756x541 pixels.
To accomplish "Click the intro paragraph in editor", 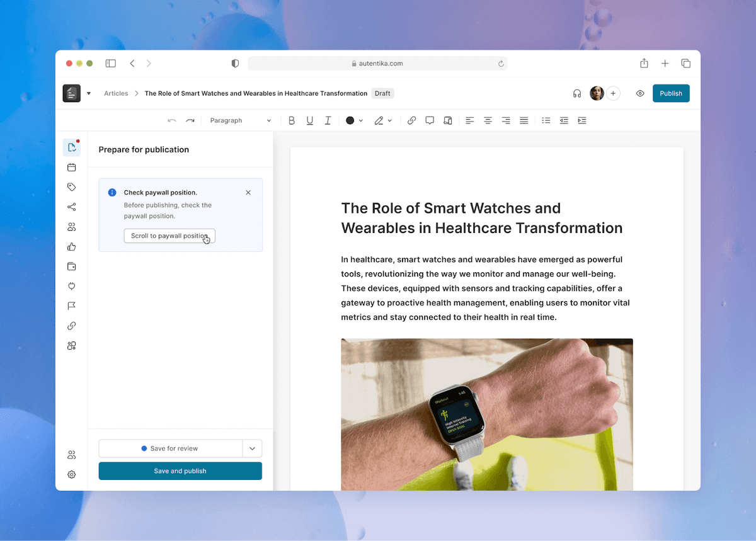I will 485,288.
